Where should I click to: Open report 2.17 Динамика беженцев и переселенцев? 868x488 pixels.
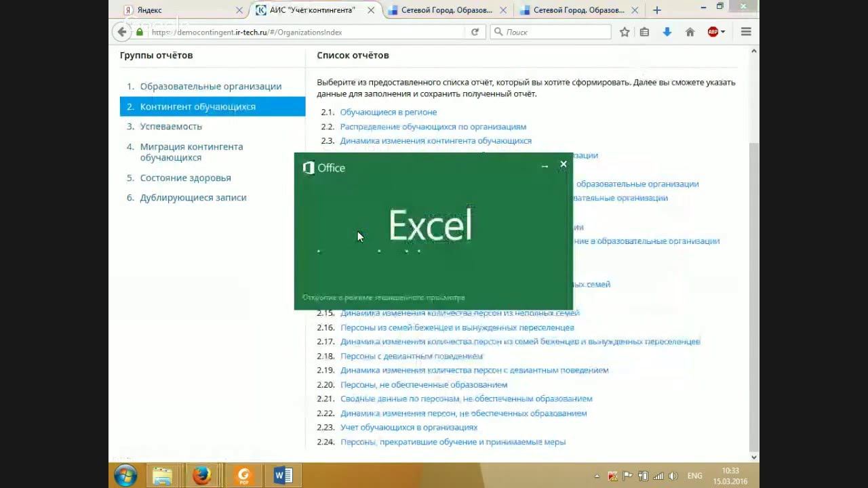click(520, 342)
